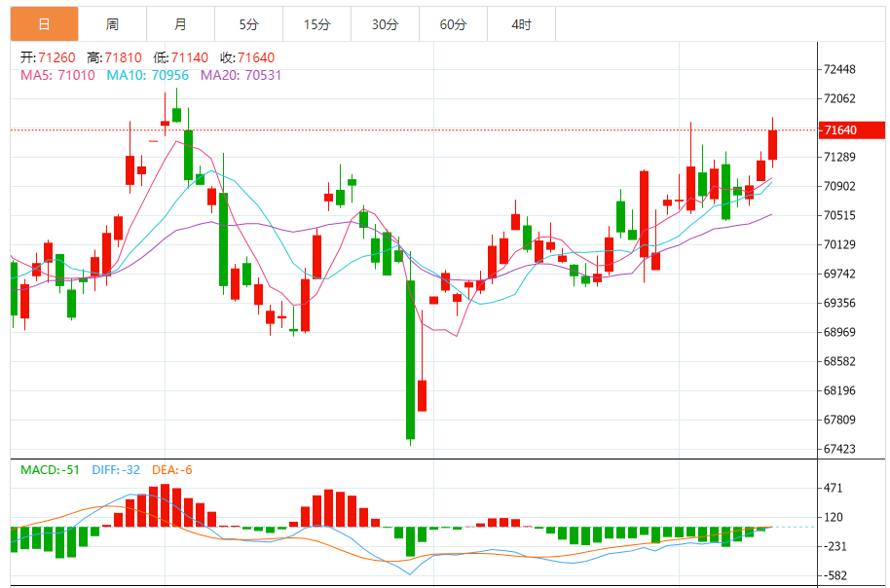Click the DIFF:-32 indicator label
This screenshot has height=588, width=890.
click(x=116, y=470)
